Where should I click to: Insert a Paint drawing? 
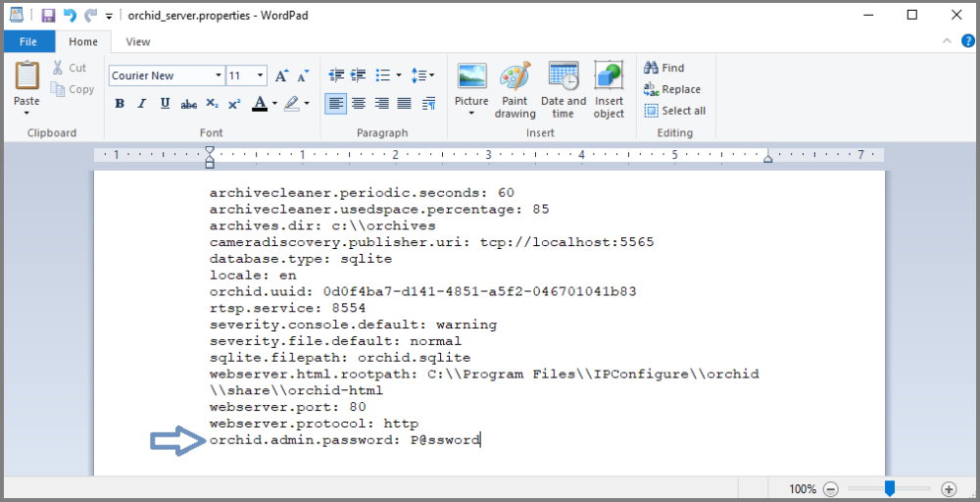pyautogui.click(x=515, y=90)
